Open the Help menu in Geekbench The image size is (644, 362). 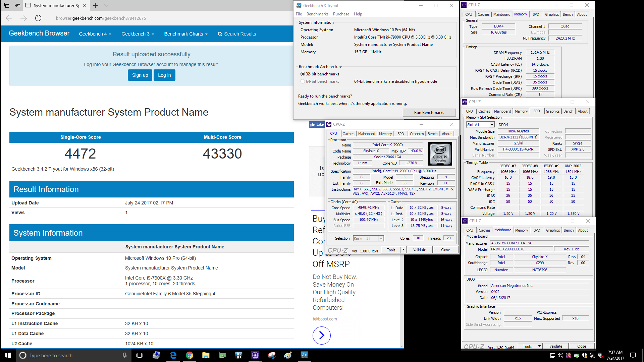click(x=358, y=14)
